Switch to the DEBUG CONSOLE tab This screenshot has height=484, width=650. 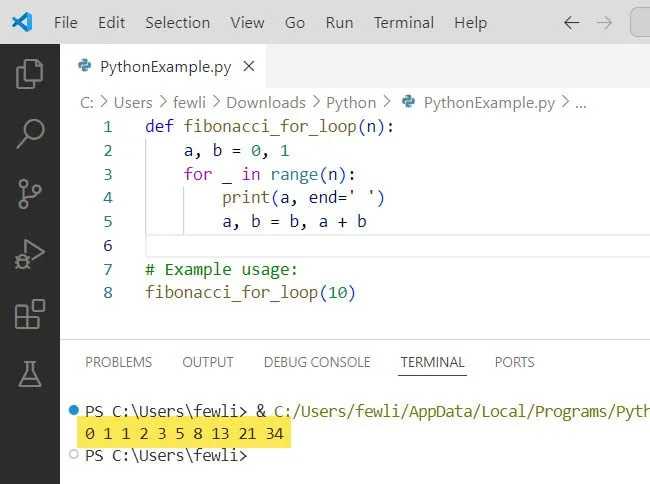click(316, 362)
